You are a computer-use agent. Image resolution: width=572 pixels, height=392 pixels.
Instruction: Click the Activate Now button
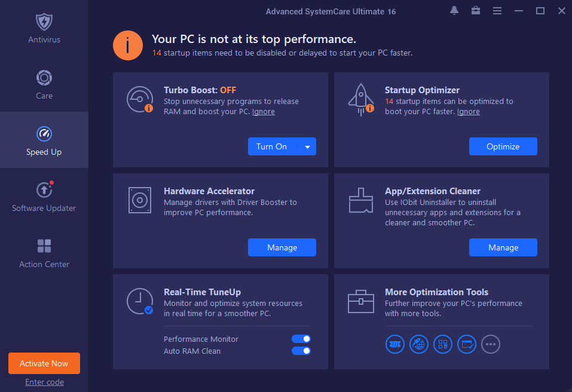(44, 363)
